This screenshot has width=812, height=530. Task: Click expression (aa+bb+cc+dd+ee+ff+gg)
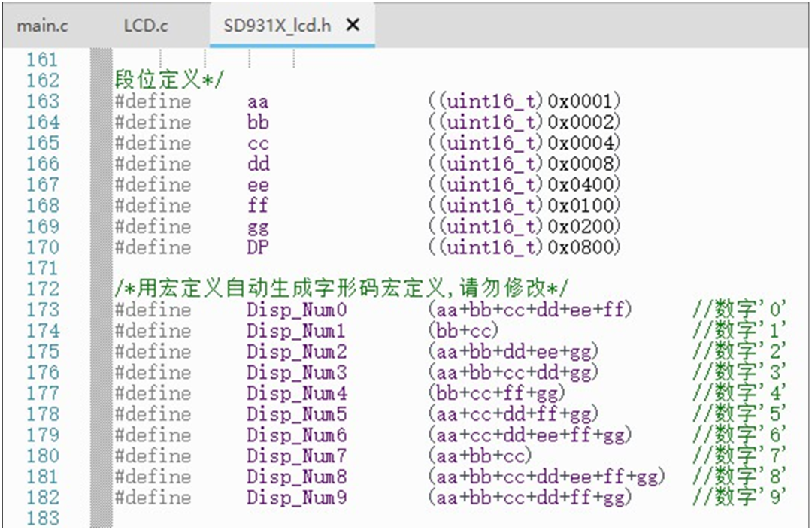(x=547, y=477)
